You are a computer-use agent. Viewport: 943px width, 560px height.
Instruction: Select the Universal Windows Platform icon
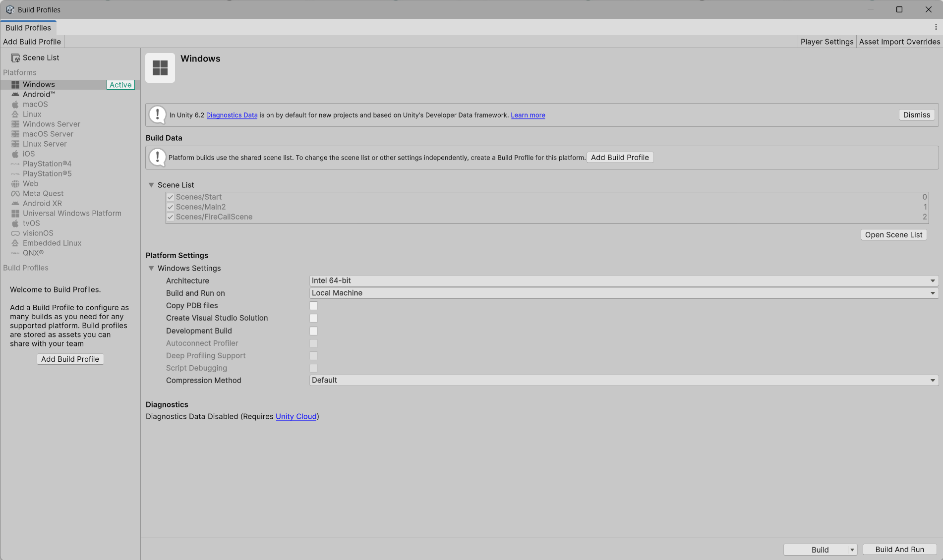point(15,214)
